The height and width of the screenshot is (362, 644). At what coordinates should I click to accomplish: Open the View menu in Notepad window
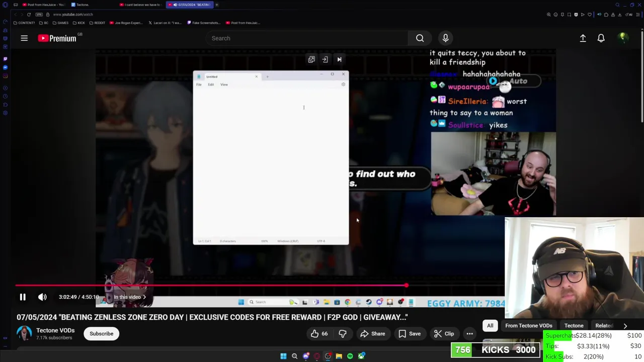click(224, 84)
